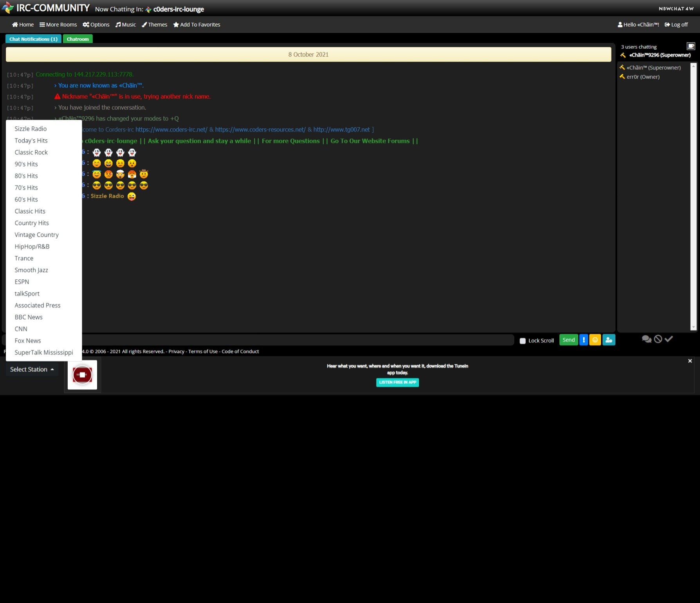The height and width of the screenshot is (603, 700).
Task: Click the ban circle icon below user list
Action: click(x=658, y=339)
